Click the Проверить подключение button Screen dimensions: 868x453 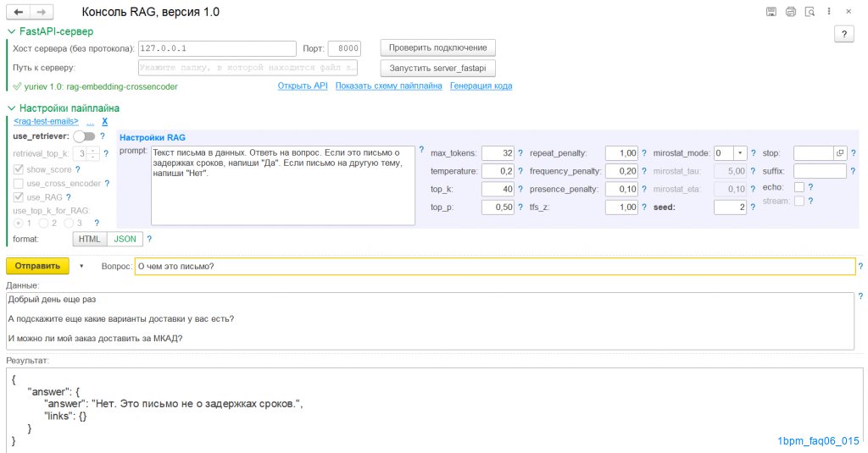click(437, 47)
